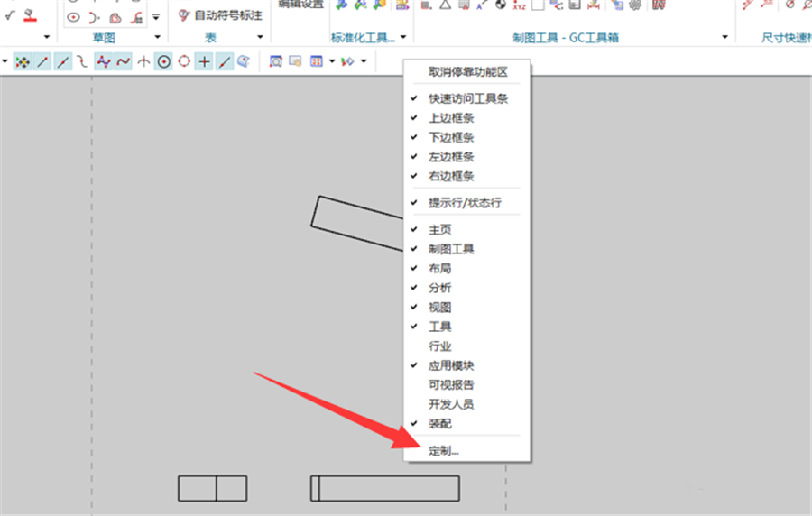Click the gear icon in GC toolbox

635,5
